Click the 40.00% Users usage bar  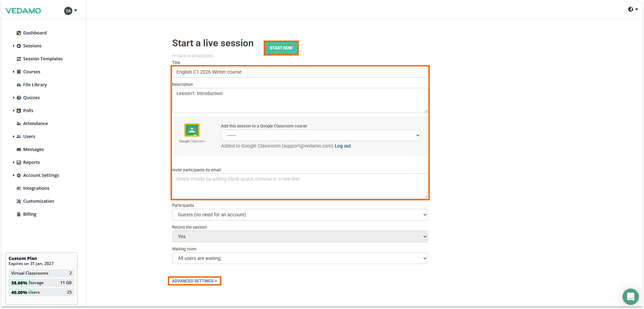click(41, 292)
